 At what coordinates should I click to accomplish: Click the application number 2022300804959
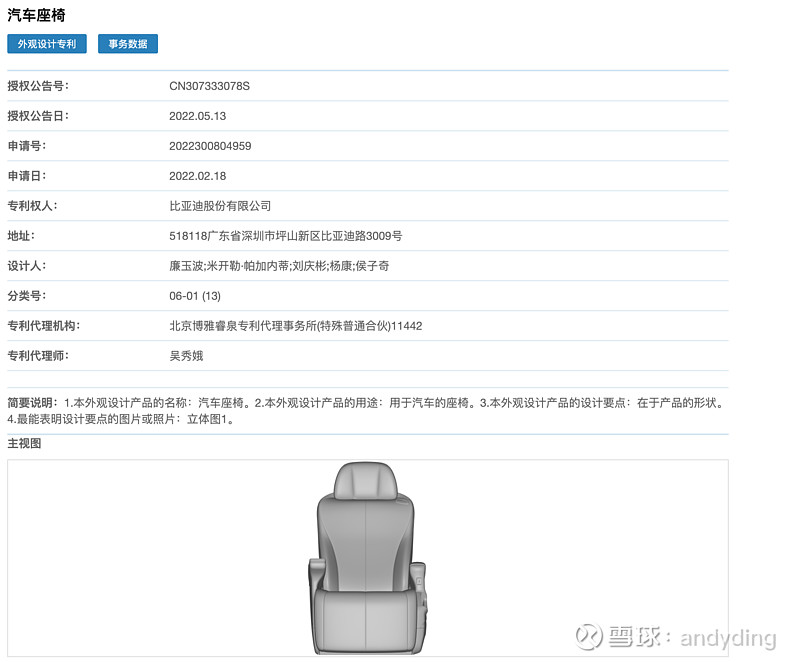[x=208, y=146]
